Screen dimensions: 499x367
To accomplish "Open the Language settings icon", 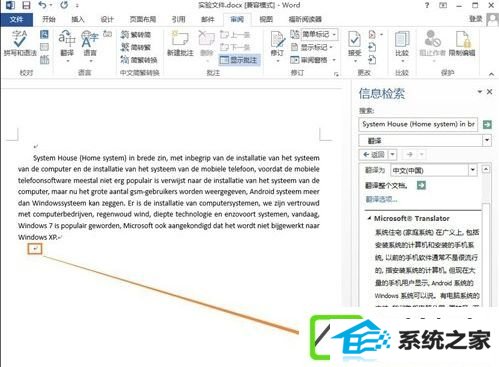I will coord(89,45).
